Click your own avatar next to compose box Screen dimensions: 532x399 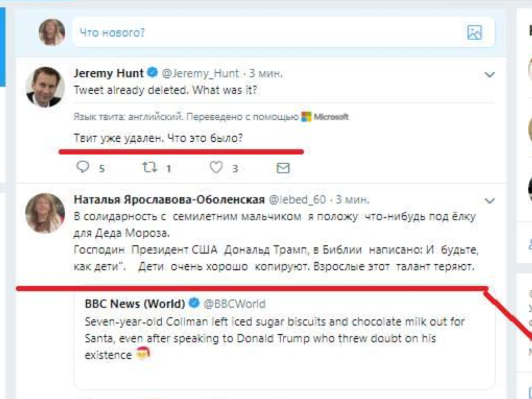tap(52, 32)
